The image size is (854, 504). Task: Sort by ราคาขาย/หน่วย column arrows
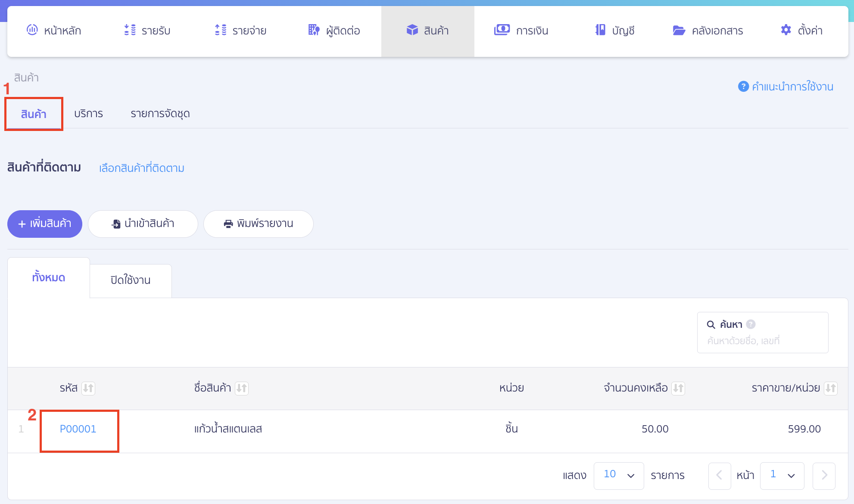831,388
